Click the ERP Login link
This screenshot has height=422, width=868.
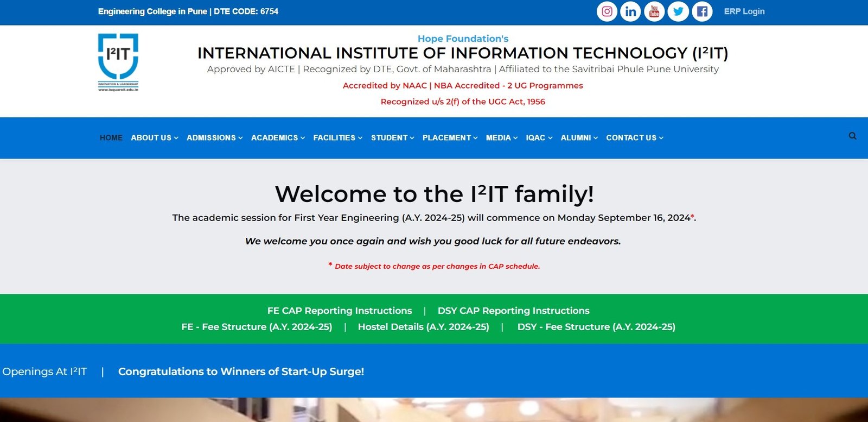[x=744, y=11]
